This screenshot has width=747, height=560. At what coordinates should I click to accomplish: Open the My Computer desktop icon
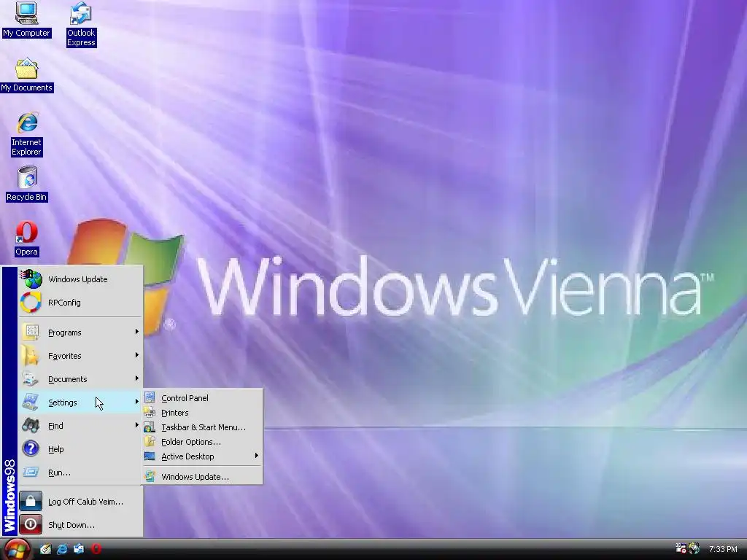coord(26,20)
